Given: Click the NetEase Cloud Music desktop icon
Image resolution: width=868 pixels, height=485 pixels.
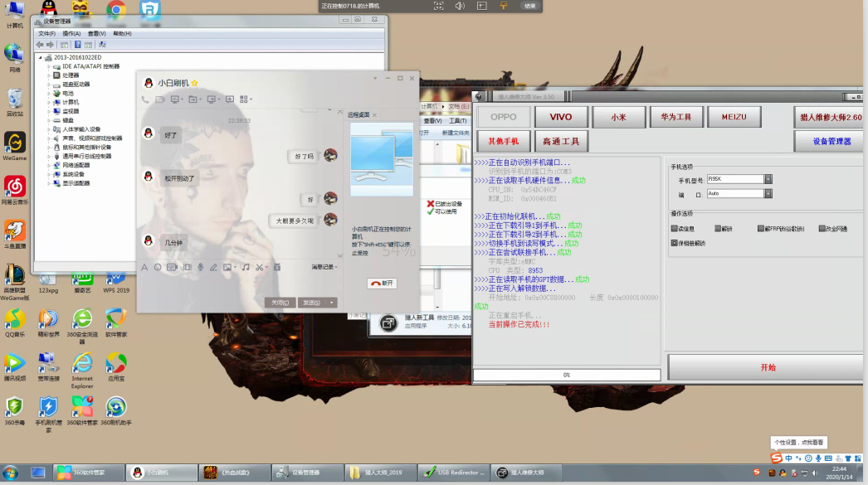Looking at the screenshot, I should (x=14, y=190).
